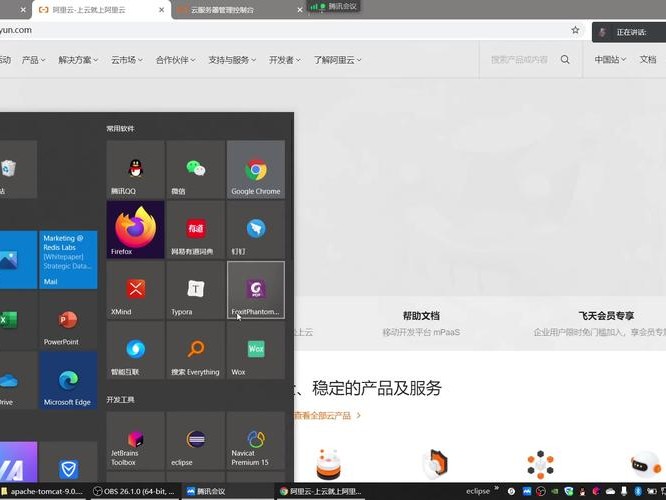Screen dimensions: 666x500
Task: Expand the 合作伙伴 navigation dropdown
Action: 175,60
